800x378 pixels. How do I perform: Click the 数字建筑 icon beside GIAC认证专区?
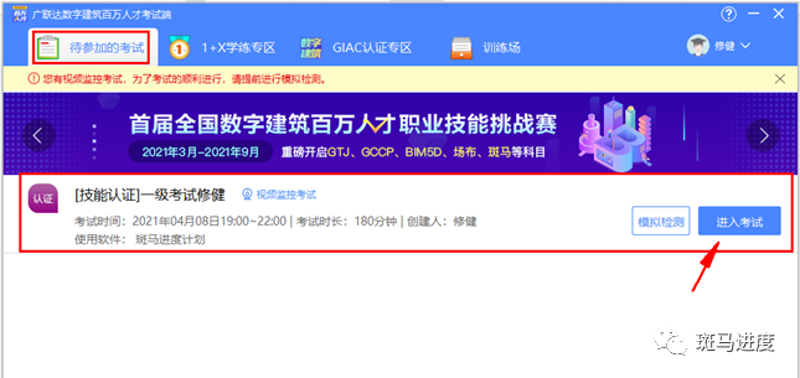(x=310, y=48)
